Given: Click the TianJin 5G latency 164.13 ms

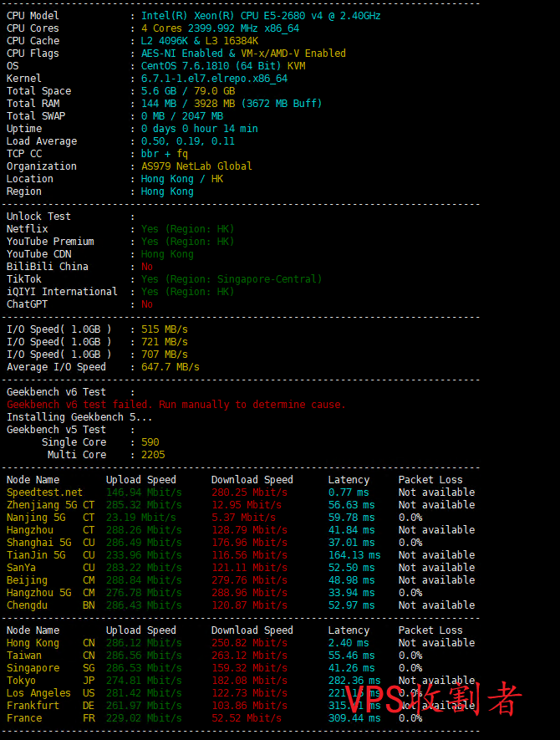Looking at the screenshot, I should click(x=354, y=555).
